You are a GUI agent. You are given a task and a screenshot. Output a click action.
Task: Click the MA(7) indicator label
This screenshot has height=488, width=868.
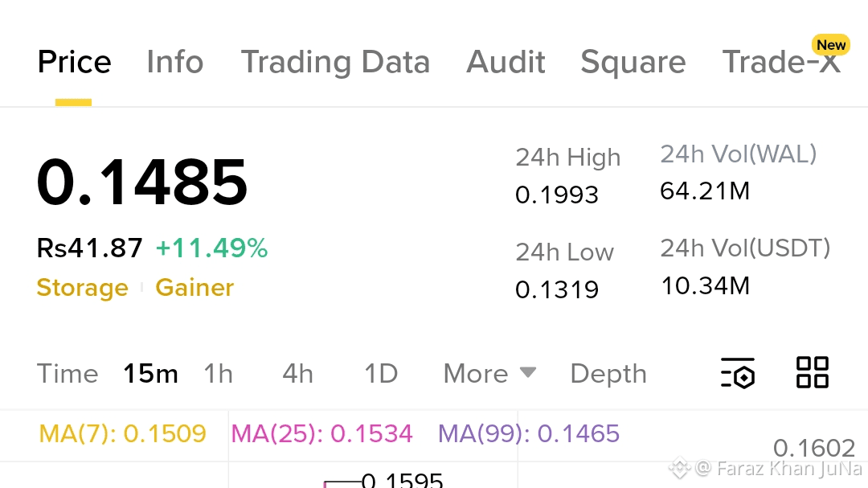122,434
